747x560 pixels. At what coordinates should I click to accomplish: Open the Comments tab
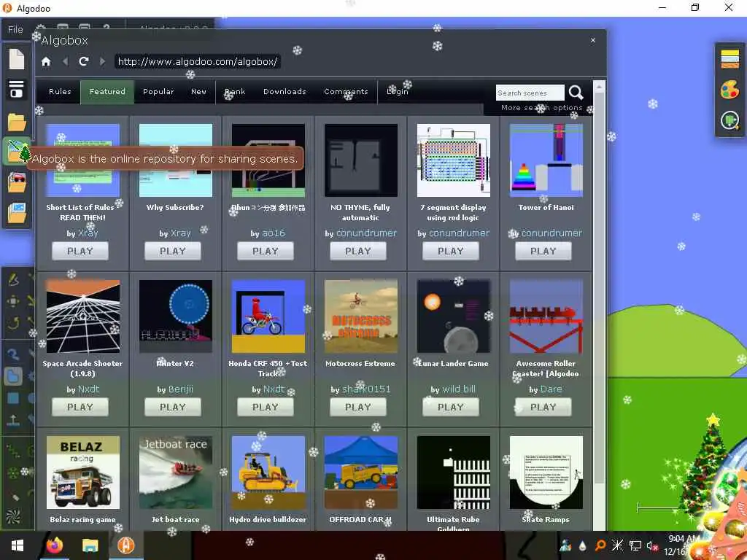click(346, 91)
